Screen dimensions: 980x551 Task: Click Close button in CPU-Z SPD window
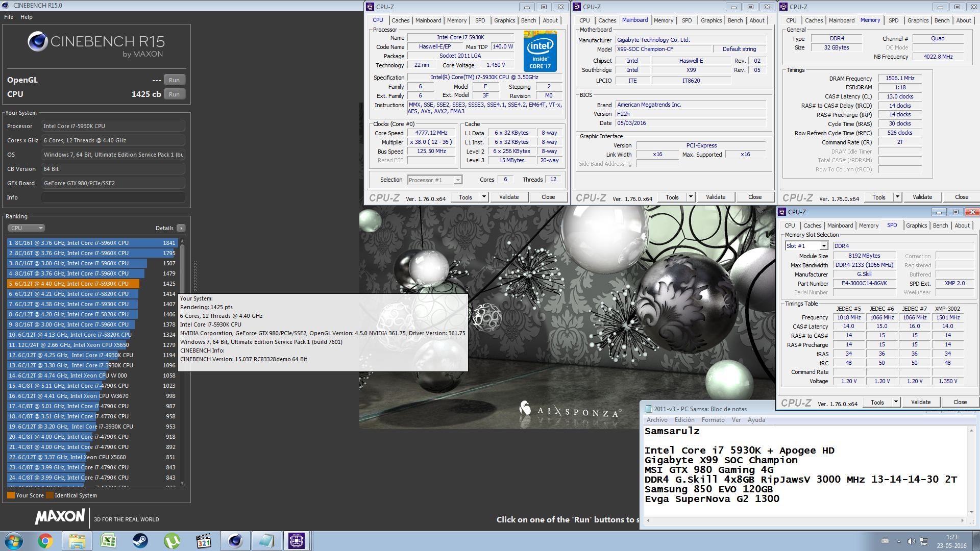click(960, 402)
